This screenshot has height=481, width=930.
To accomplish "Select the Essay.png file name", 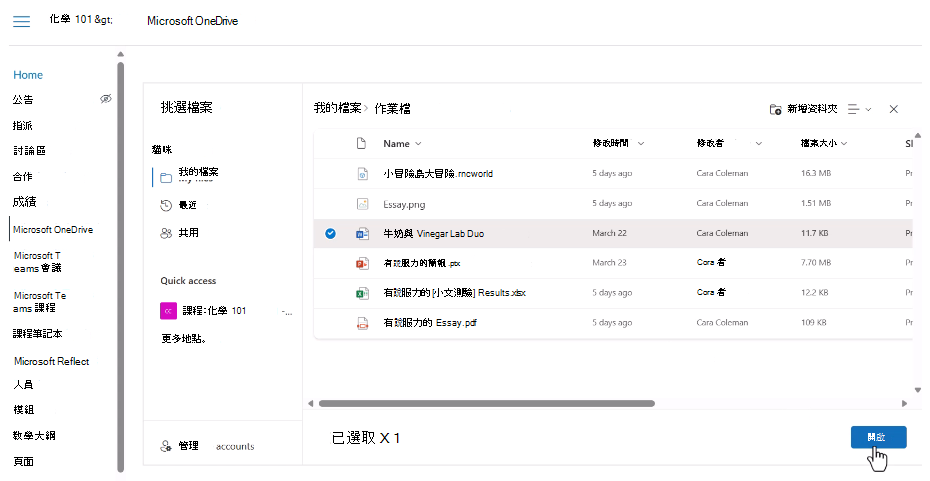I will [x=404, y=205].
